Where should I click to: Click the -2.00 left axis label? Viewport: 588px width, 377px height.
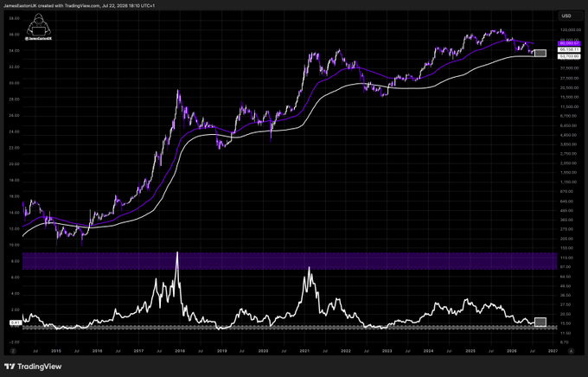[x=14, y=342]
